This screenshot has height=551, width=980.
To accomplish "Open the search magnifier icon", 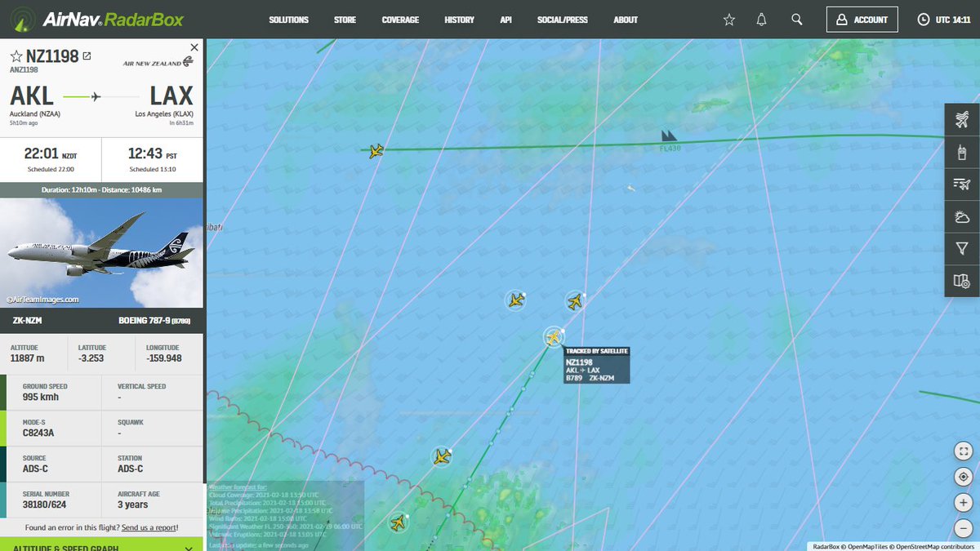I will pyautogui.click(x=797, y=20).
